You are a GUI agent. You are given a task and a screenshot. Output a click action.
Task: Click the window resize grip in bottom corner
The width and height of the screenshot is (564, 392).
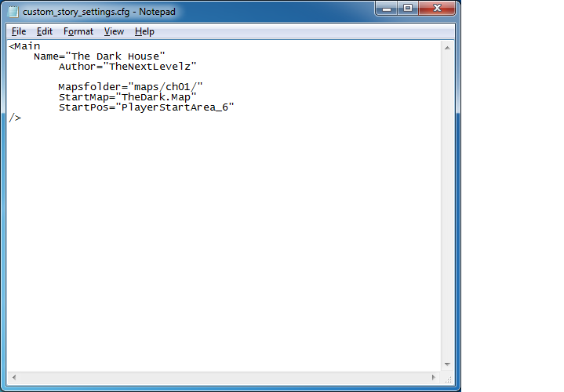click(x=449, y=378)
